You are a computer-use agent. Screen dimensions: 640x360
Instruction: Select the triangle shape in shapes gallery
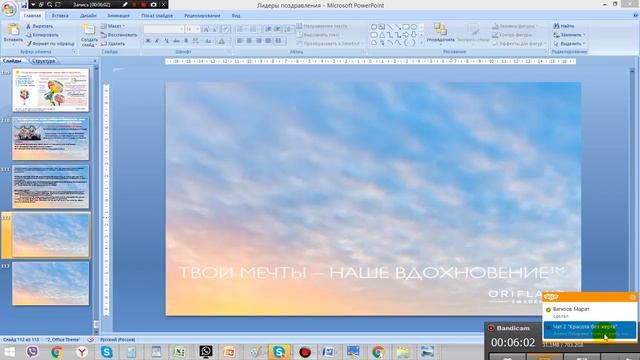click(382, 35)
